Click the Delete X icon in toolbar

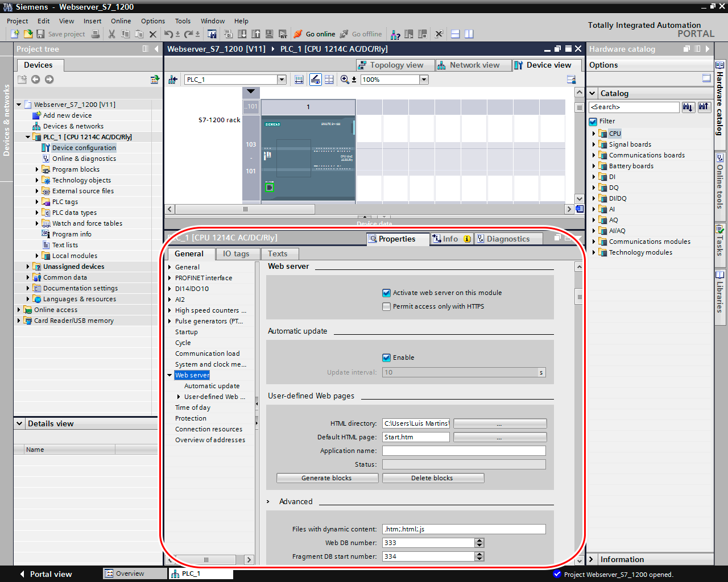tap(152, 34)
